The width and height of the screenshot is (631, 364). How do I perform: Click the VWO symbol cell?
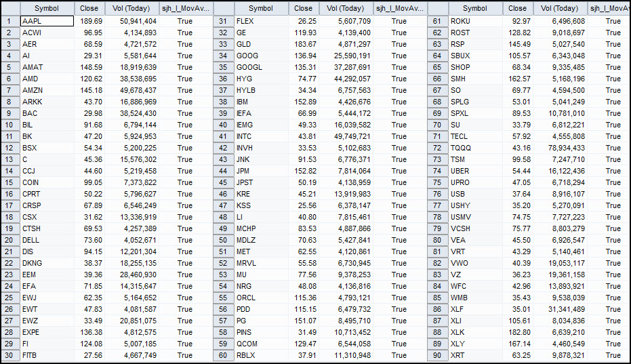tap(475, 263)
